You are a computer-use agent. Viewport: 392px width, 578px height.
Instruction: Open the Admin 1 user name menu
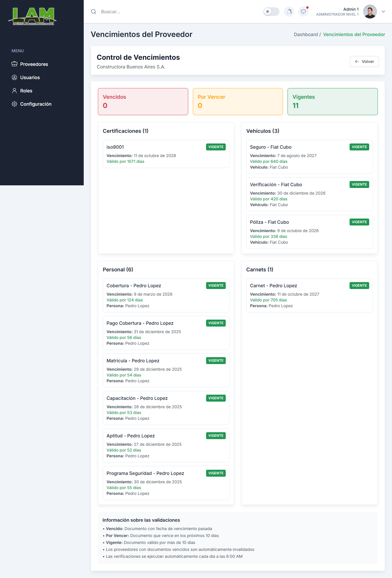coord(351,9)
